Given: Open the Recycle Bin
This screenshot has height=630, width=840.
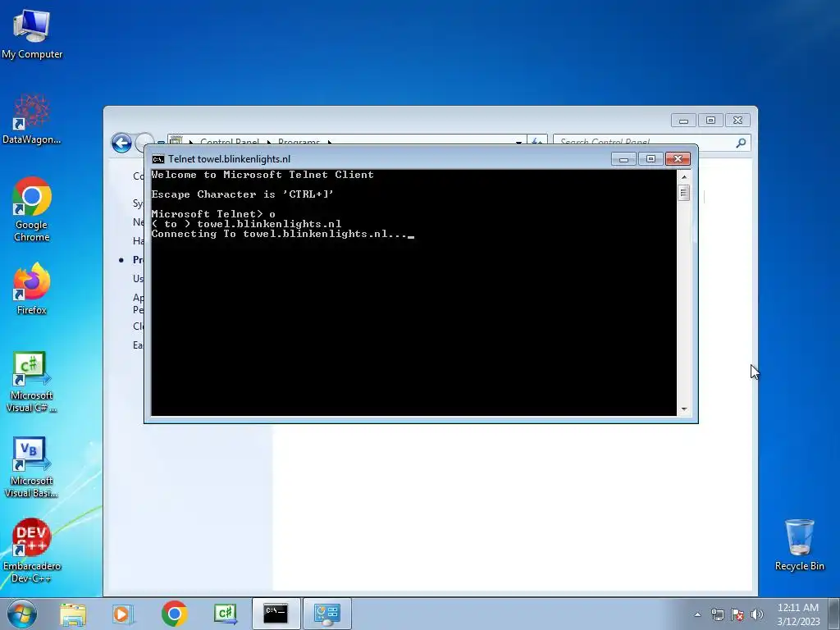Looking at the screenshot, I should [x=799, y=545].
